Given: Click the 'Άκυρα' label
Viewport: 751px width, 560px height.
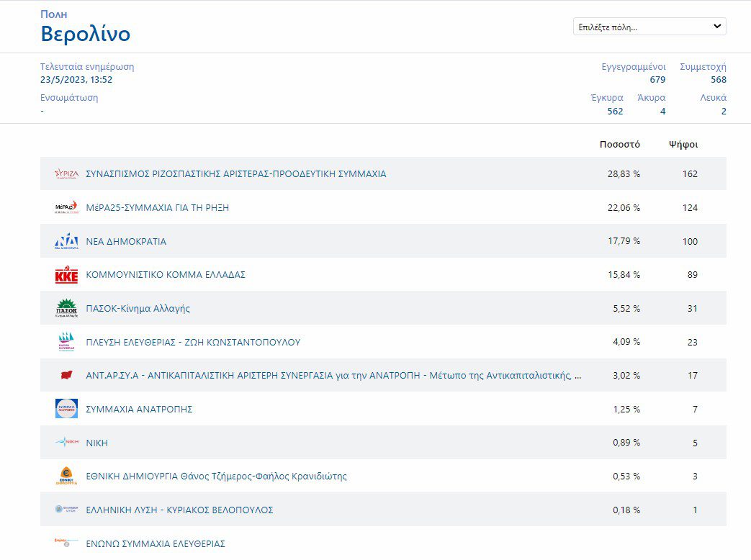Looking at the screenshot, I should [x=652, y=98].
